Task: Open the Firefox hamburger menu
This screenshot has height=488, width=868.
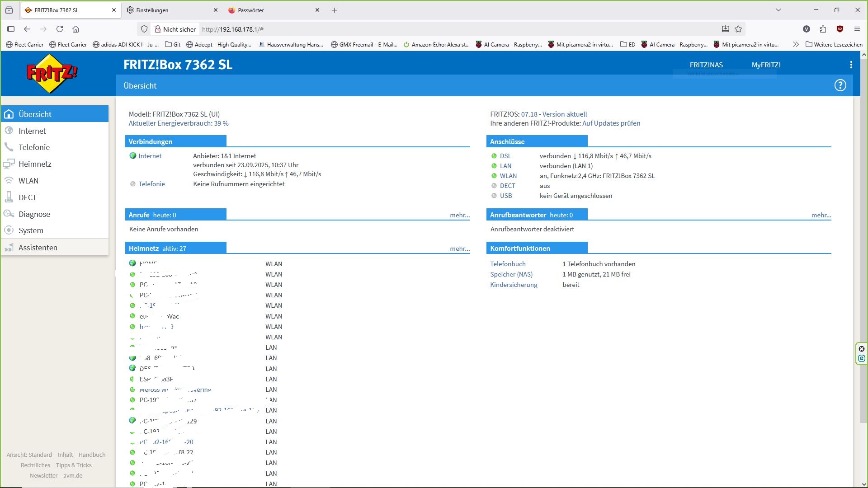Action: click(857, 29)
